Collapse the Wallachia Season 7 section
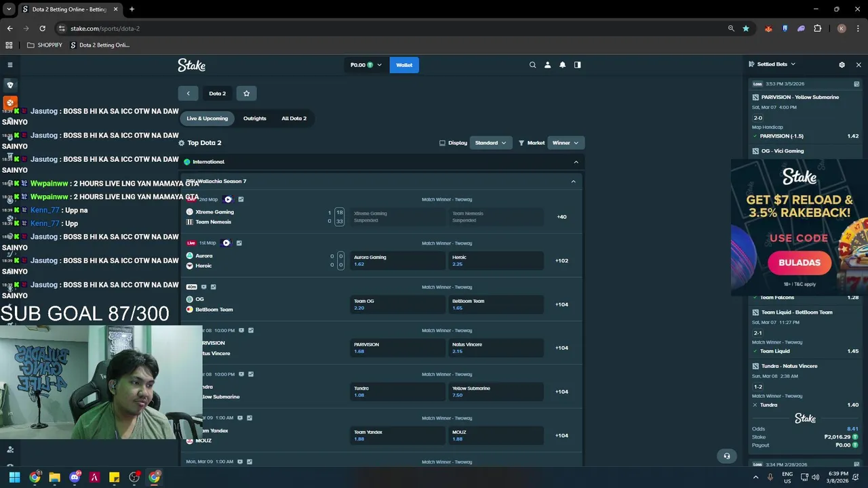 coord(573,182)
